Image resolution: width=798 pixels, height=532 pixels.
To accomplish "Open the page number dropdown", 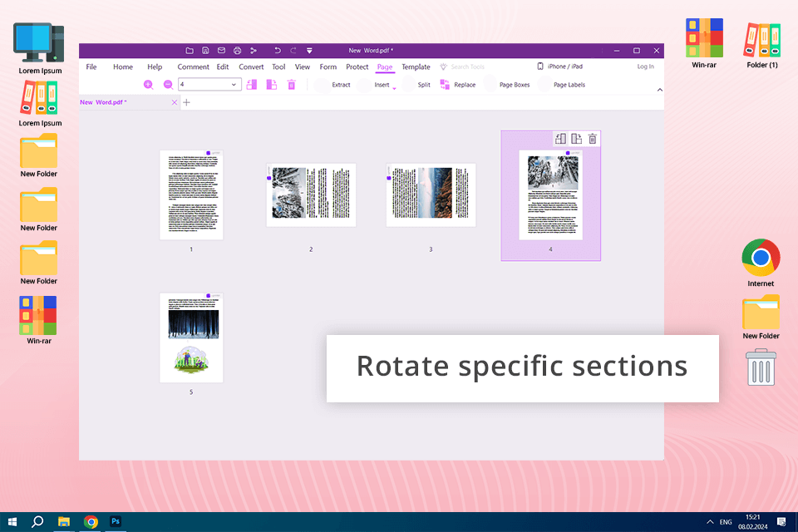I will 235,85.
